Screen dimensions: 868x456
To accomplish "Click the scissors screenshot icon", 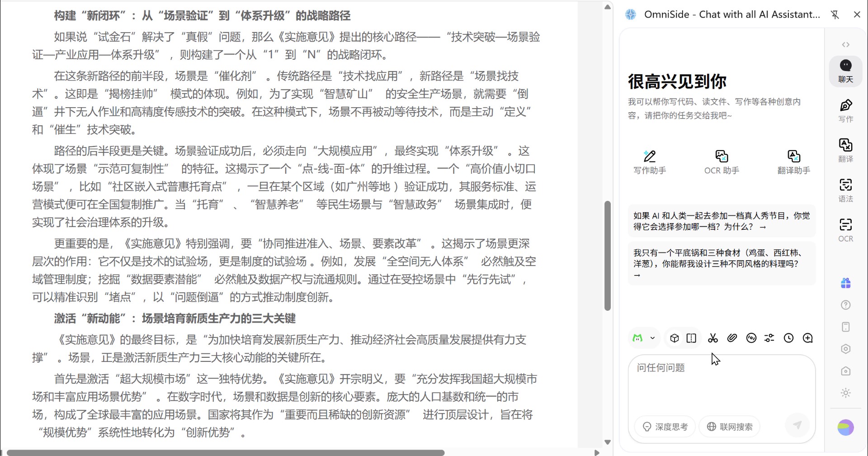I will (713, 338).
